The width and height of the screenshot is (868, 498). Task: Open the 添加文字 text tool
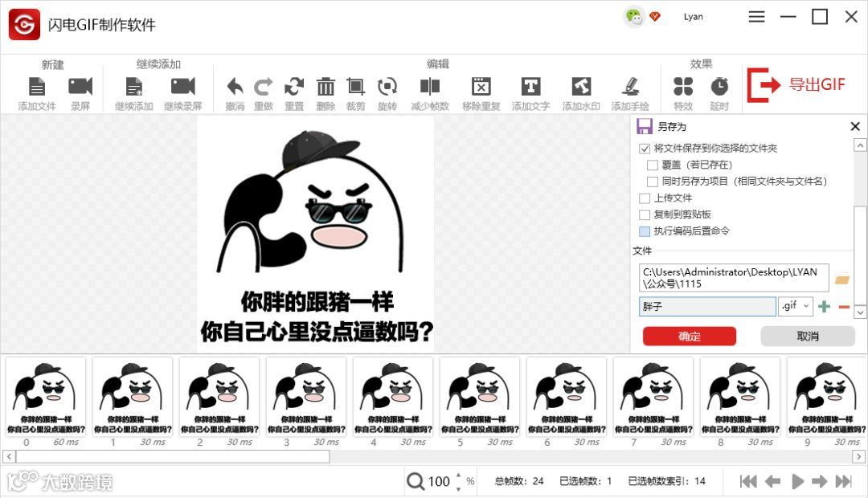[x=530, y=86]
